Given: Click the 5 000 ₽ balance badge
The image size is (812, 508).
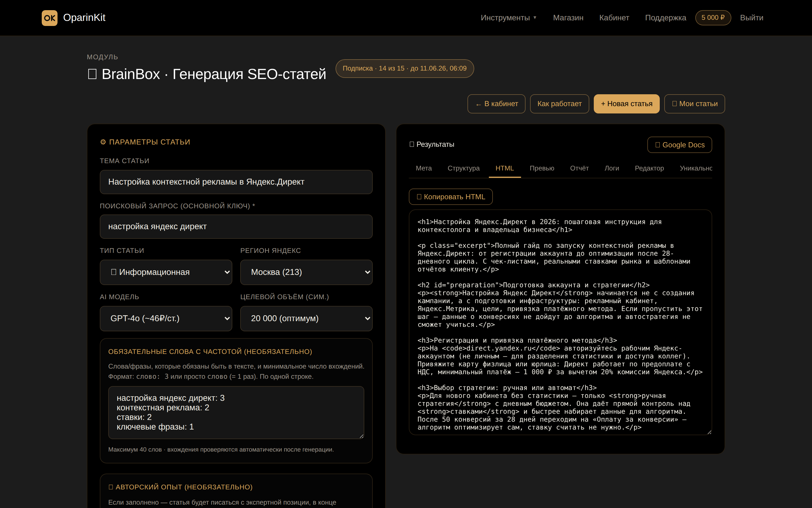Looking at the screenshot, I should tap(713, 18).
